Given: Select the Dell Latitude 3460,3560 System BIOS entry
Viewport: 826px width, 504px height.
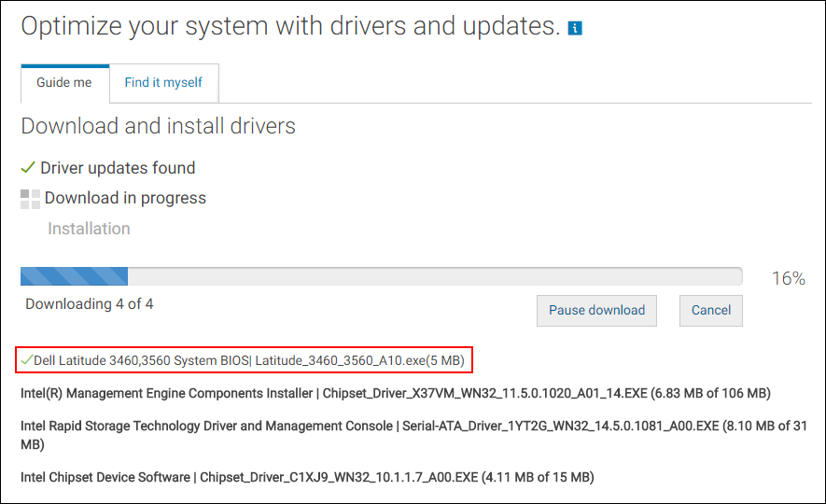Looking at the screenshot, I should pyautogui.click(x=244, y=360).
